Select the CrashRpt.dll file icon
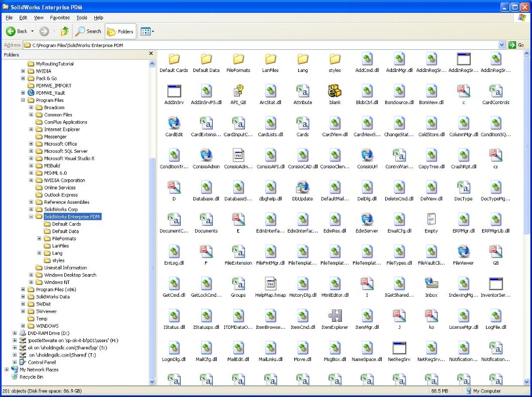532x397 pixels. [463, 156]
